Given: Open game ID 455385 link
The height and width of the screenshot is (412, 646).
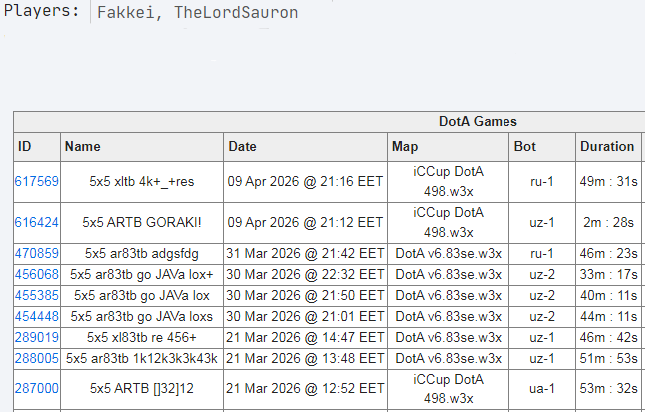Looking at the screenshot, I should tap(37, 295).
